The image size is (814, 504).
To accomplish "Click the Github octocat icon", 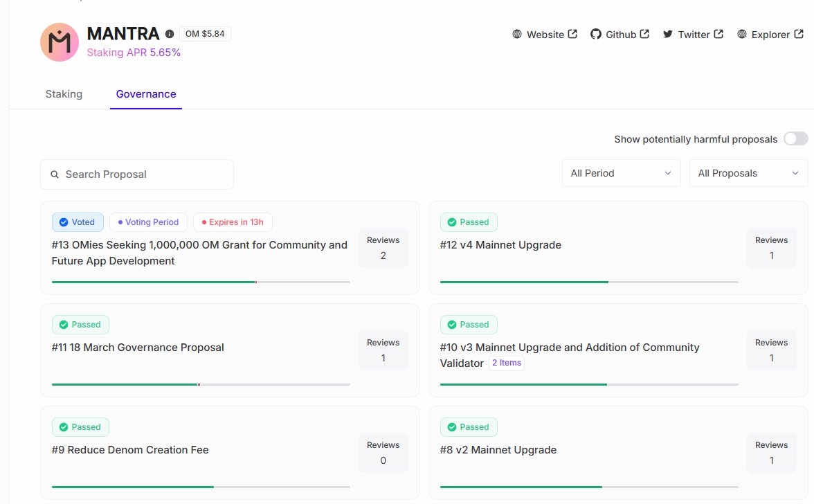I will pos(596,34).
